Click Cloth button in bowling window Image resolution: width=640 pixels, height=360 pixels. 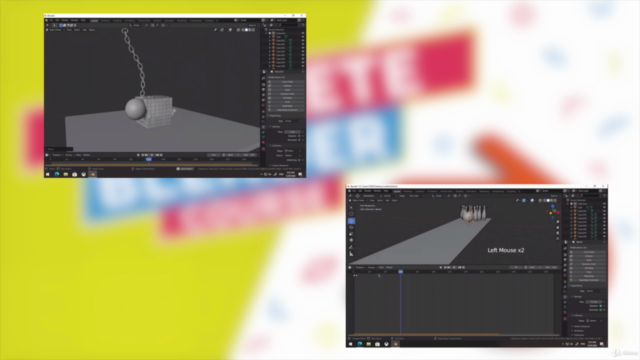click(588, 260)
